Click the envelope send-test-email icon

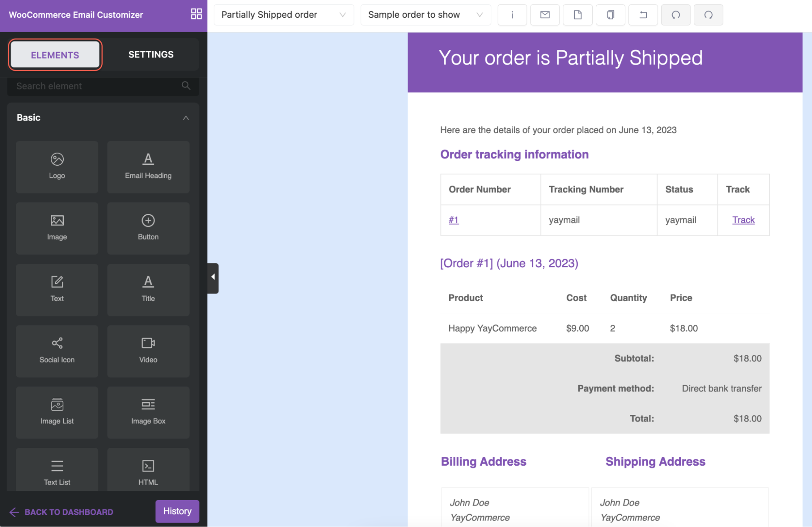coord(545,15)
